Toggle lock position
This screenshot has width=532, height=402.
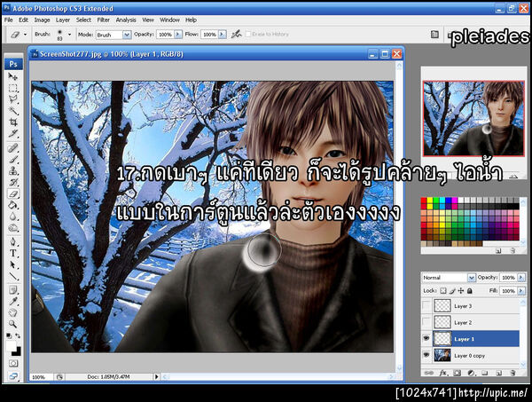click(x=461, y=291)
